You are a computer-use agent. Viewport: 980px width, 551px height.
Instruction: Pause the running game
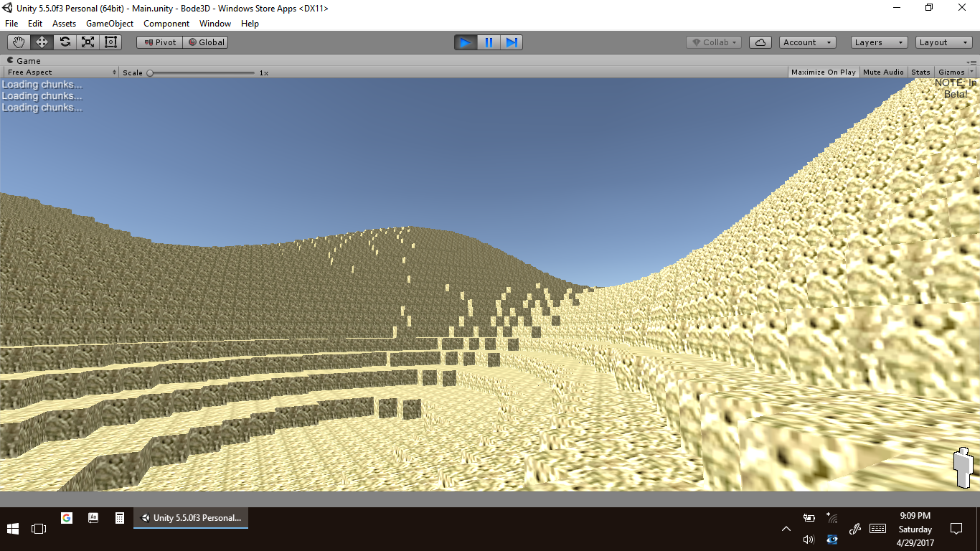[489, 42]
